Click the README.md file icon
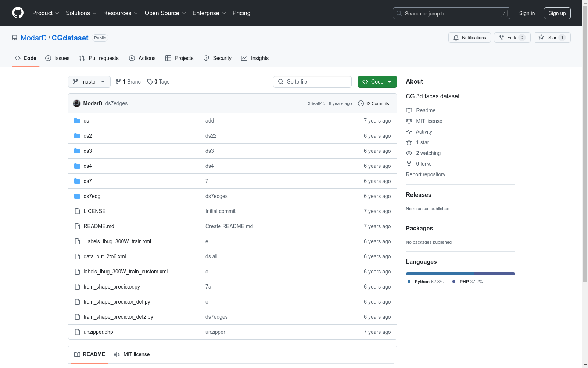Image resolution: width=588 pixels, height=368 pixels. coord(77,226)
